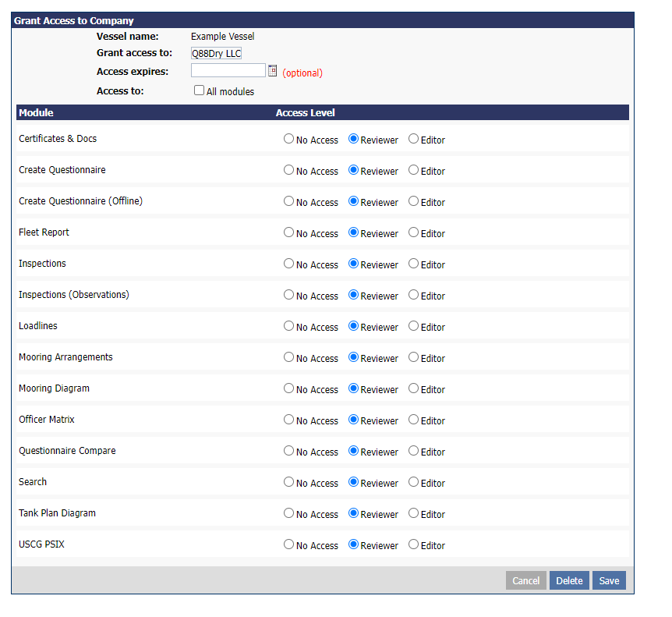
Task: Click the Grant access to company field
Action: (217, 53)
